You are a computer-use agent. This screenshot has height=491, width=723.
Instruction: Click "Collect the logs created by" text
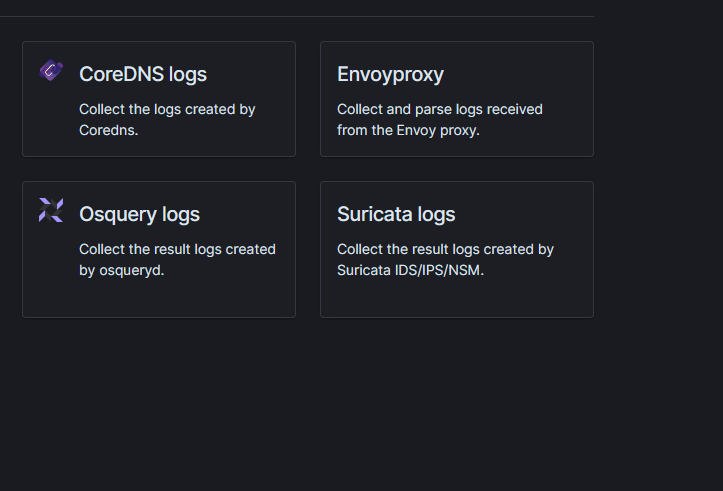[167, 109]
